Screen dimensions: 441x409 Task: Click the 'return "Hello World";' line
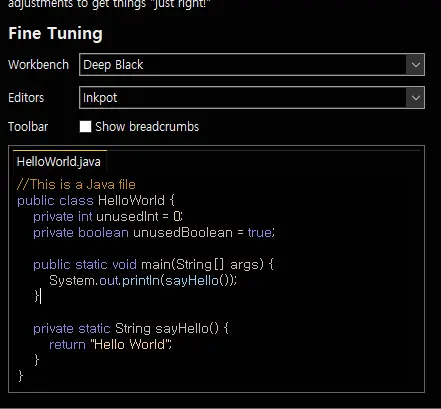coord(110,344)
